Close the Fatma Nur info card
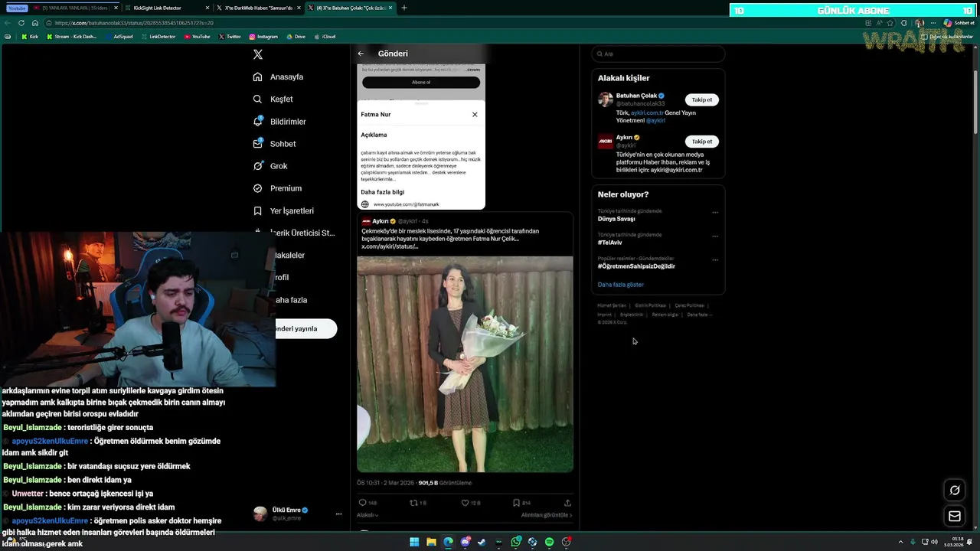 tap(475, 115)
